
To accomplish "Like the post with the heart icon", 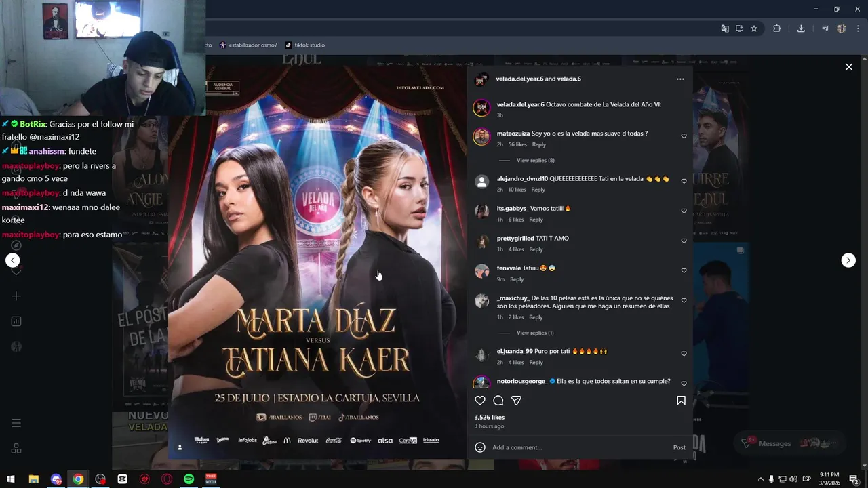I will coord(480,401).
